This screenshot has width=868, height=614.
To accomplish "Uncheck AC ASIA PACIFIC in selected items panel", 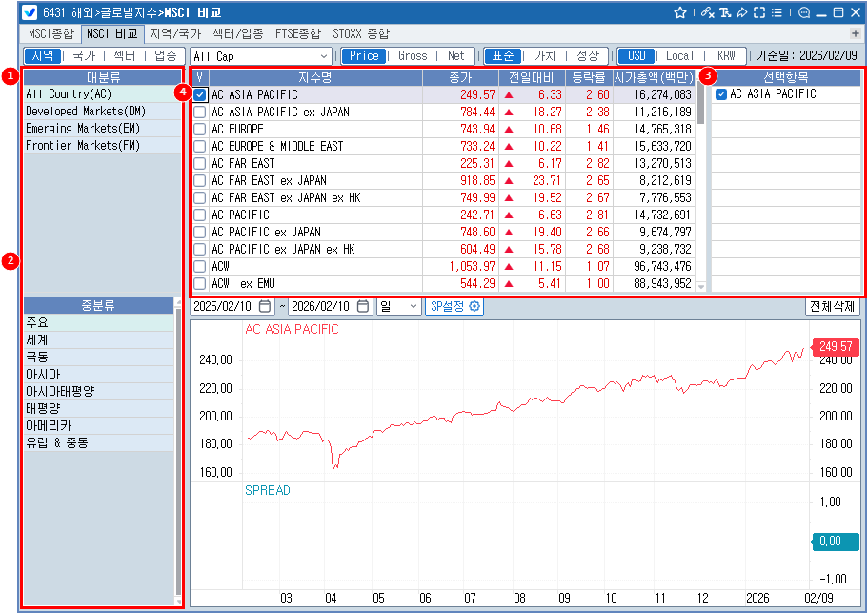I will point(721,94).
